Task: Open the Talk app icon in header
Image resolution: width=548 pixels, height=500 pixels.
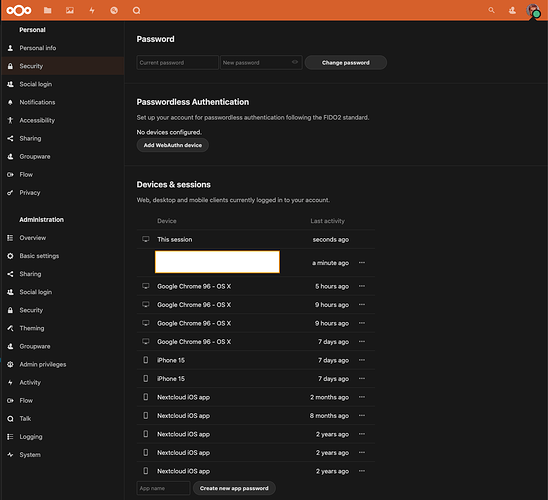Action: (136, 10)
